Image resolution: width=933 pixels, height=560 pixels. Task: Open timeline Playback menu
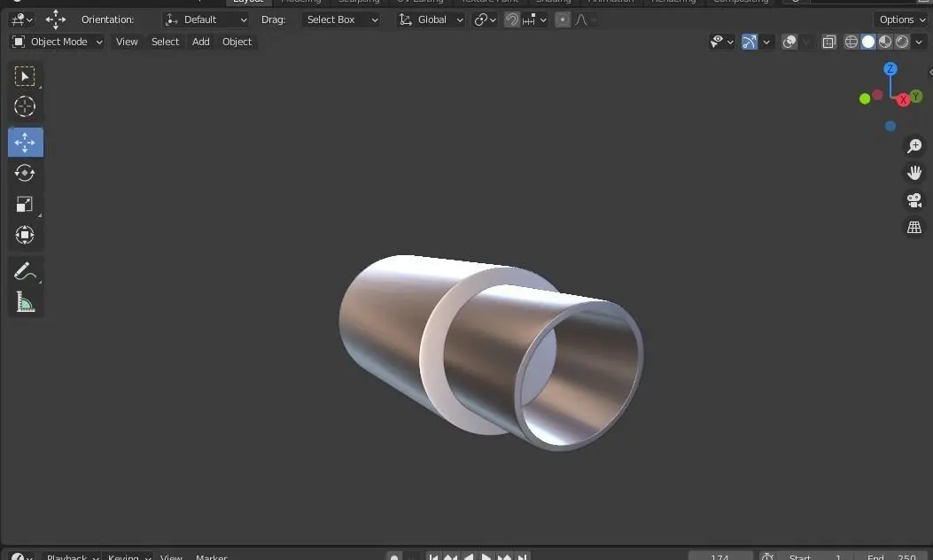pos(72,556)
